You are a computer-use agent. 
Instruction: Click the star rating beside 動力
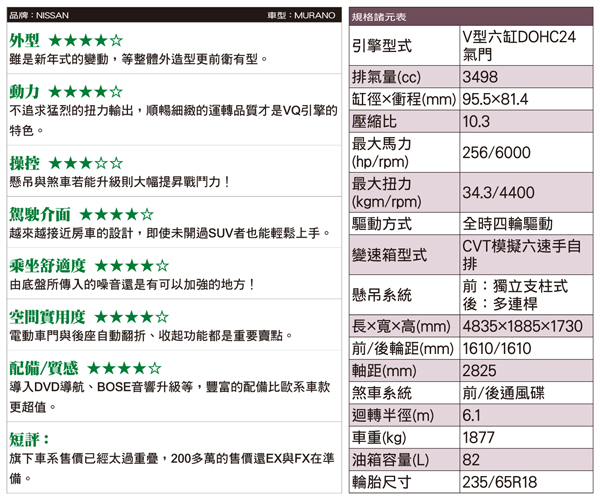tap(86, 91)
